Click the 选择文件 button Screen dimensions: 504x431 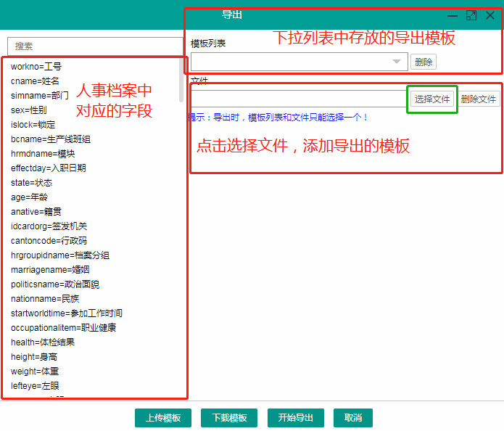pos(432,99)
